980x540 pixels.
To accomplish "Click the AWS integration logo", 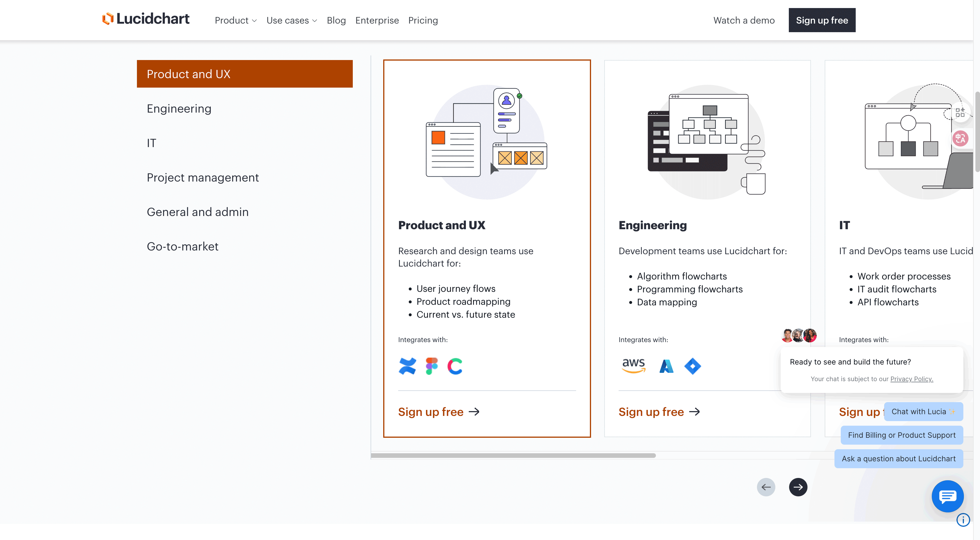I will pyautogui.click(x=634, y=366).
